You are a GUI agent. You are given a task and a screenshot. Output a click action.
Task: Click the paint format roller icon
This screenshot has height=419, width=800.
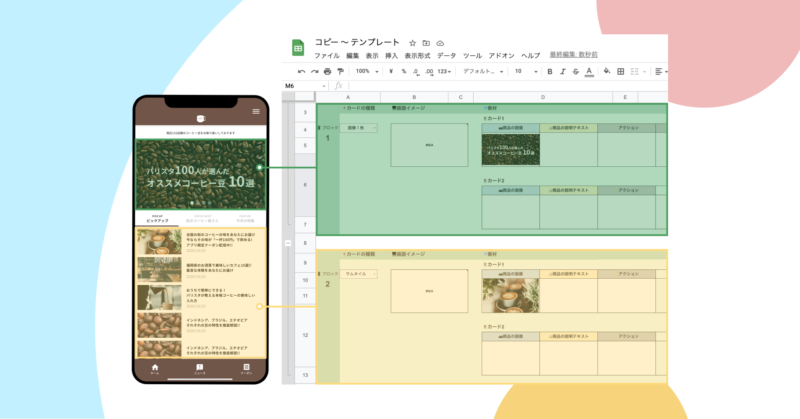[x=340, y=71]
